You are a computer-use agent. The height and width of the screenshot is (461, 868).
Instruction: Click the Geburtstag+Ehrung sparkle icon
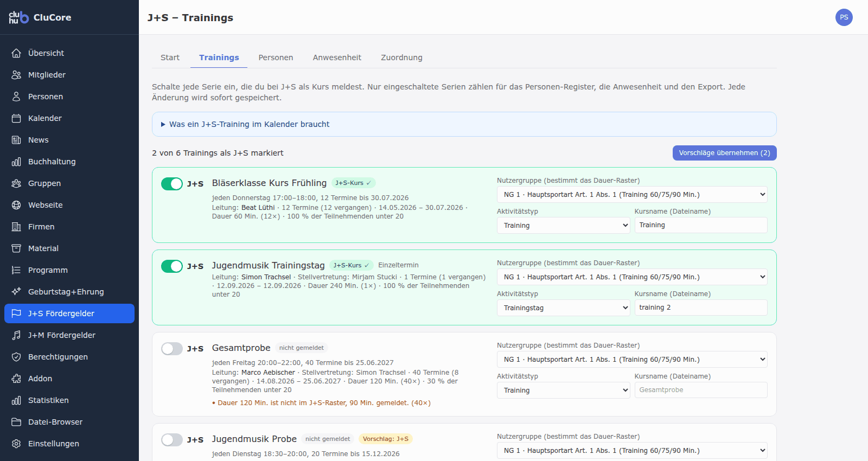(x=16, y=292)
